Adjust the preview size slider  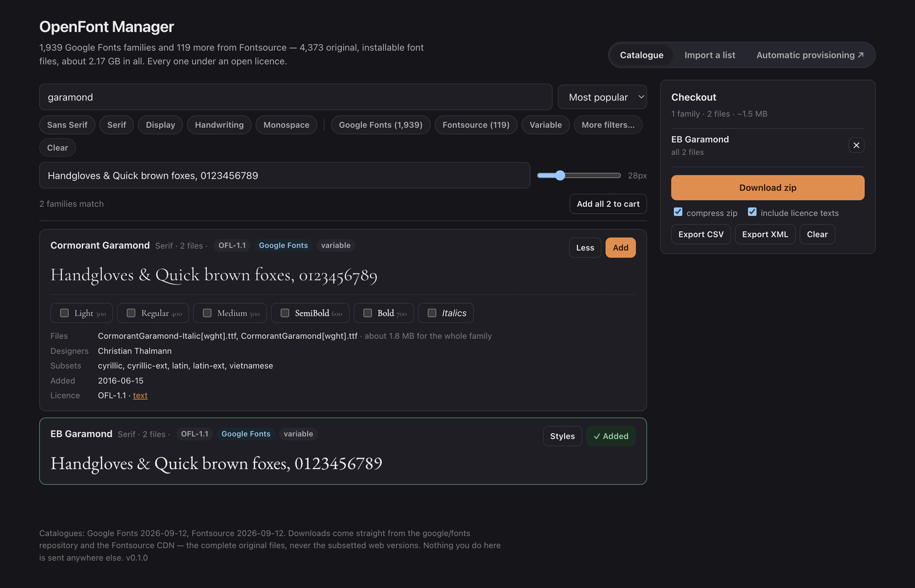[579, 175]
